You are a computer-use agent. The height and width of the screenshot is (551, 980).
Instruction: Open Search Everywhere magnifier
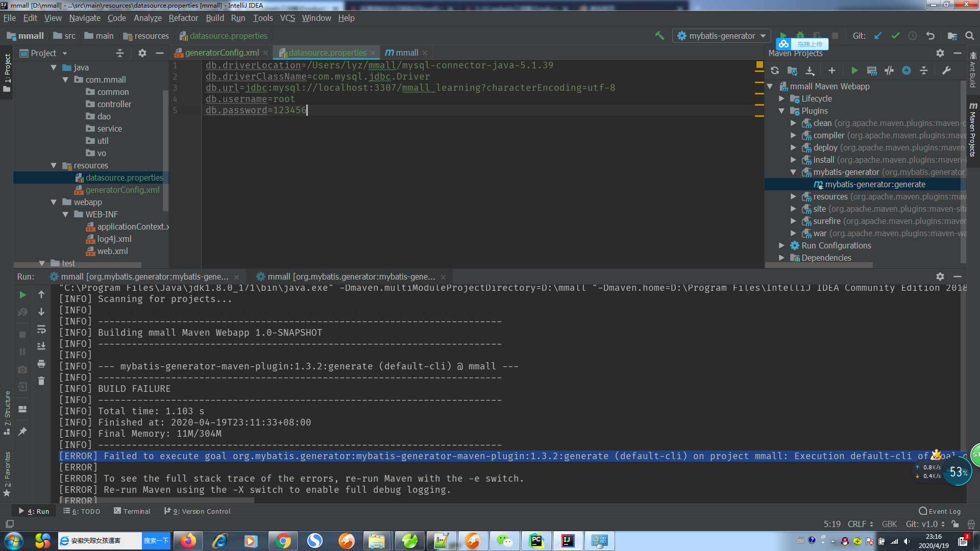click(x=969, y=36)
